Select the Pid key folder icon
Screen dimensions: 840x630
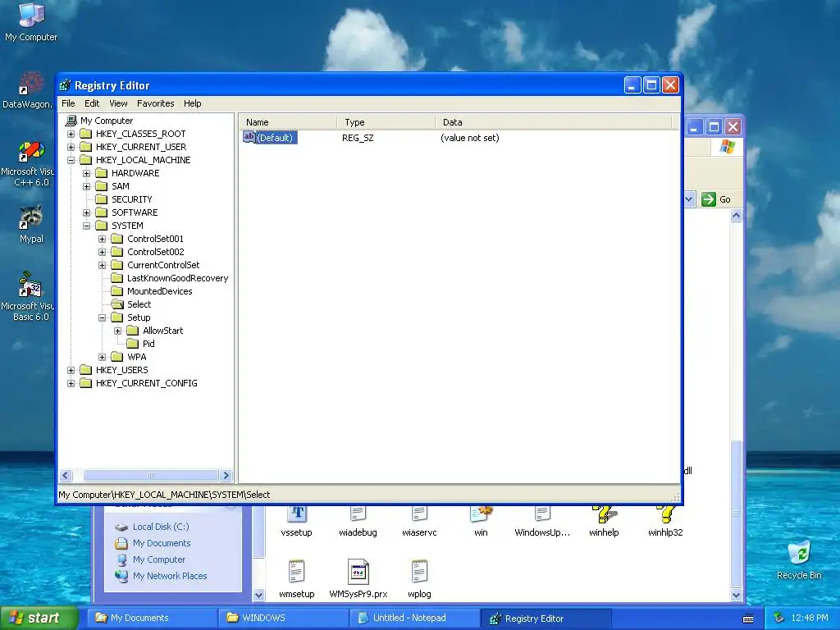[132, 344]
